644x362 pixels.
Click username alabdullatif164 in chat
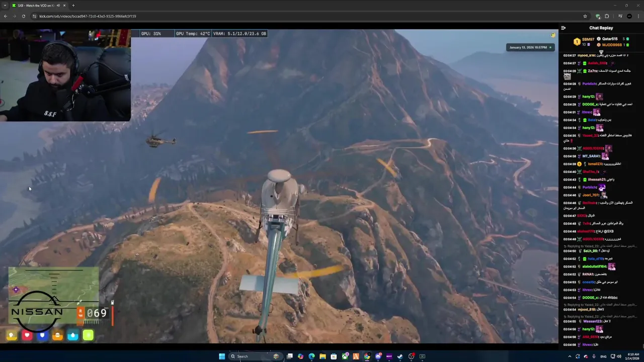(595, 266)
